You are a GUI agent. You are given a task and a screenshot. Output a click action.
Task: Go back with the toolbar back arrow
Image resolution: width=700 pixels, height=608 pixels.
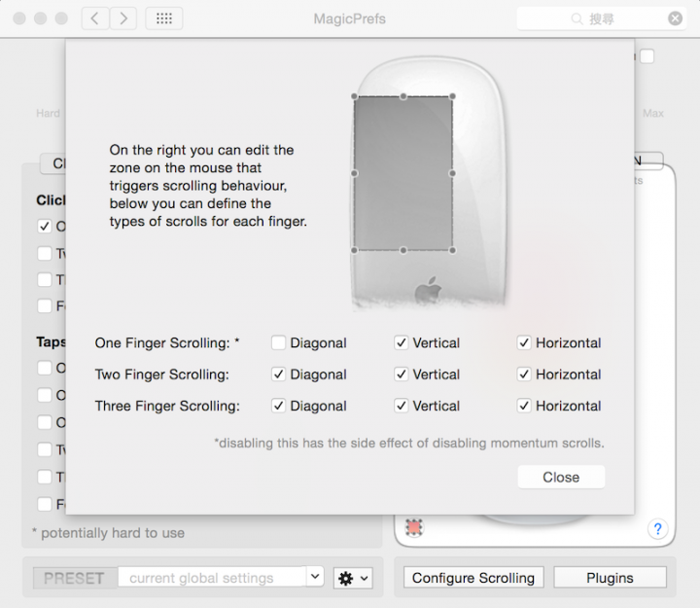point(95,18)
